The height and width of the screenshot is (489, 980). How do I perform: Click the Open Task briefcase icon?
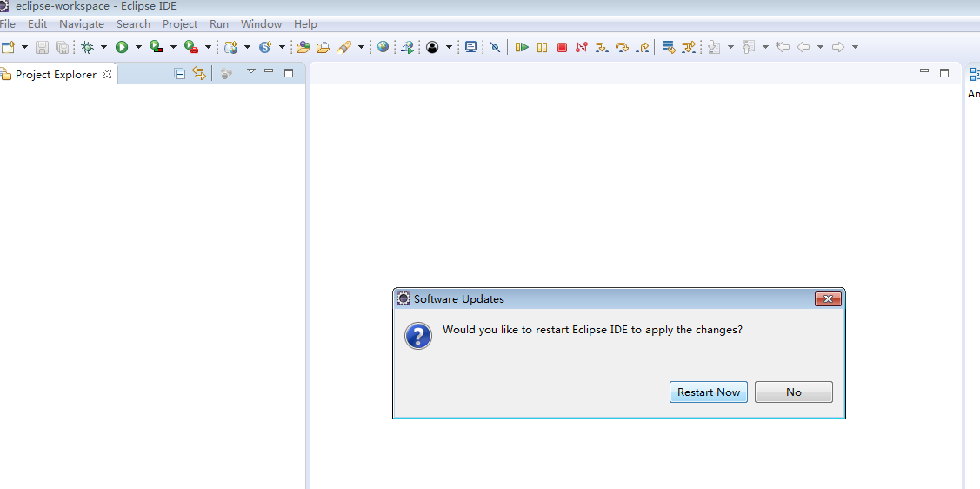tap(323, 47)
